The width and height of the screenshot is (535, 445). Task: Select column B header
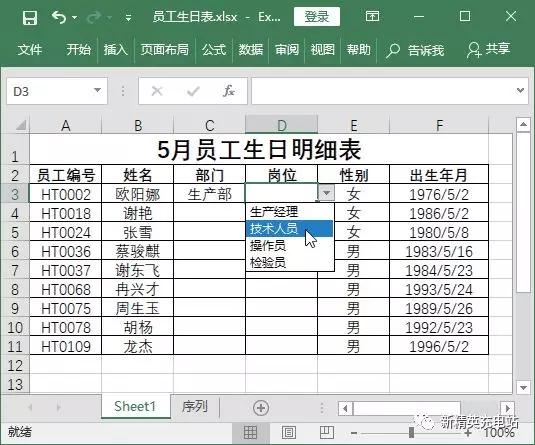pos(138,125)
